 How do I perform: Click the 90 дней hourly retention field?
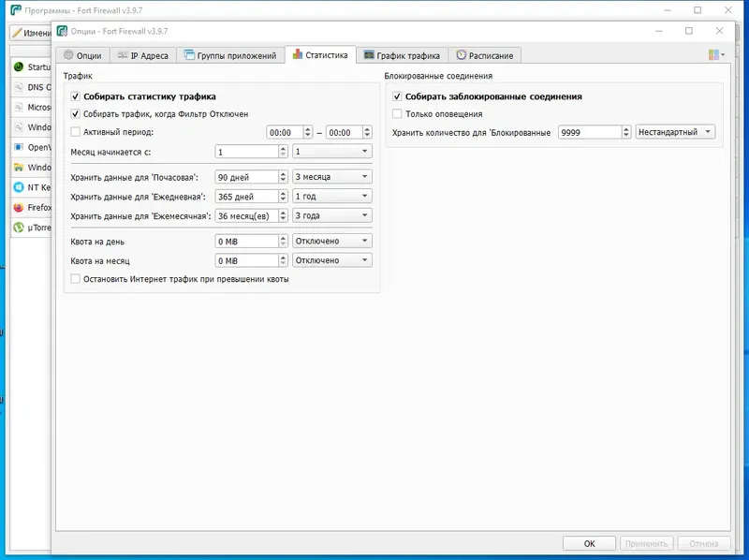pos(246,177)
